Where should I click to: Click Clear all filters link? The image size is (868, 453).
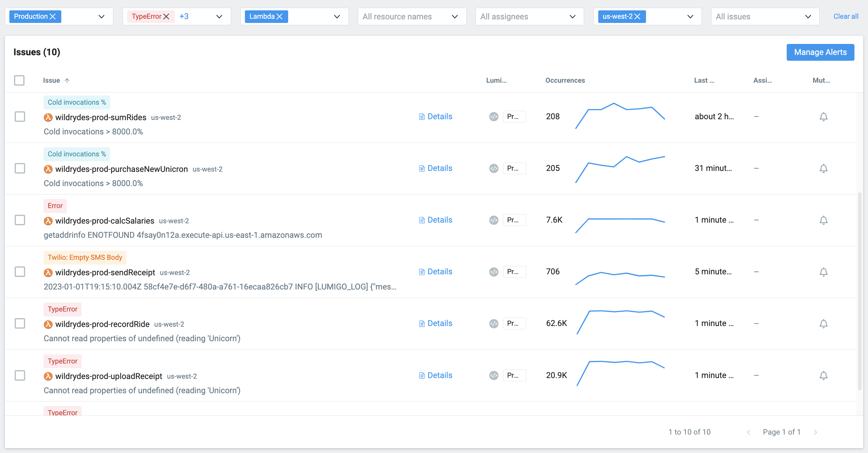point(845,16)
